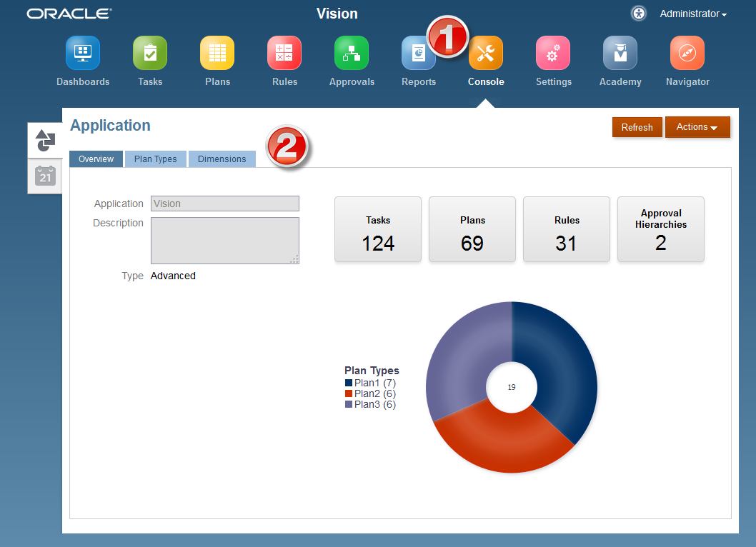Click the Tasks 124 tile

click(x=378, y=229)
